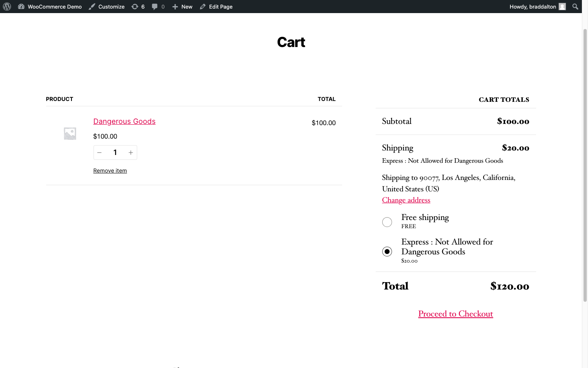588x368 pixels.
Task: Click the Dangerous Goods product thumbnail
Action: pos(70,133)
